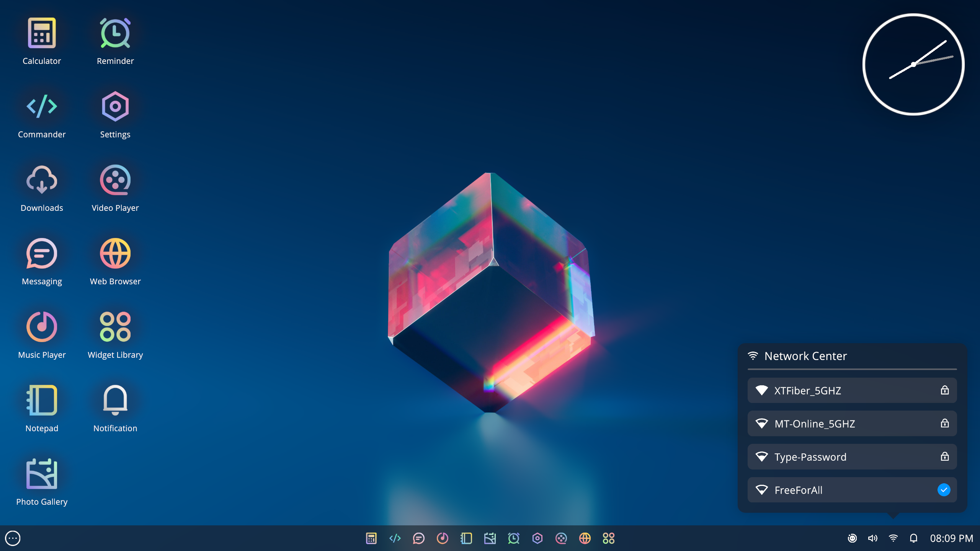Open the Messaging taskbar icon
Screen dimensions: 980x551
419,538
